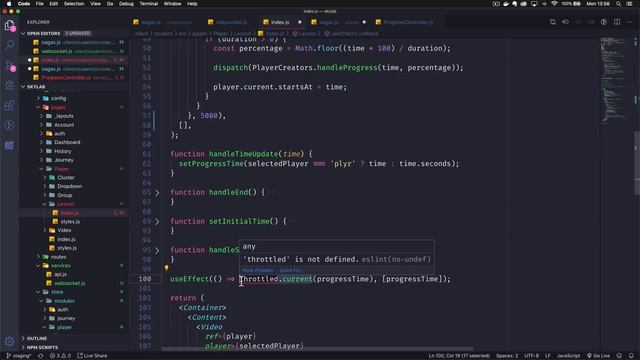Switch to the ProgressController.js editor tab
Image resolution: width=640 pixels, height=360 pixels.
408,22
